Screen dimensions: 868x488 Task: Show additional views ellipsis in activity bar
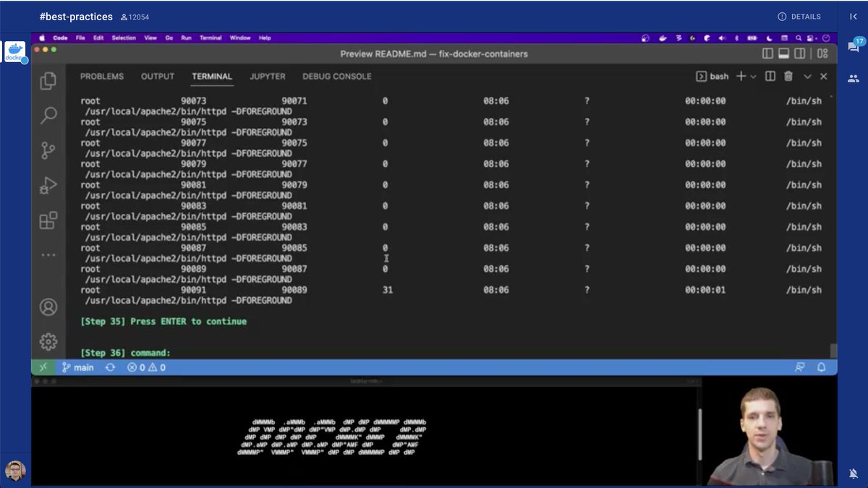coord(48,255)
